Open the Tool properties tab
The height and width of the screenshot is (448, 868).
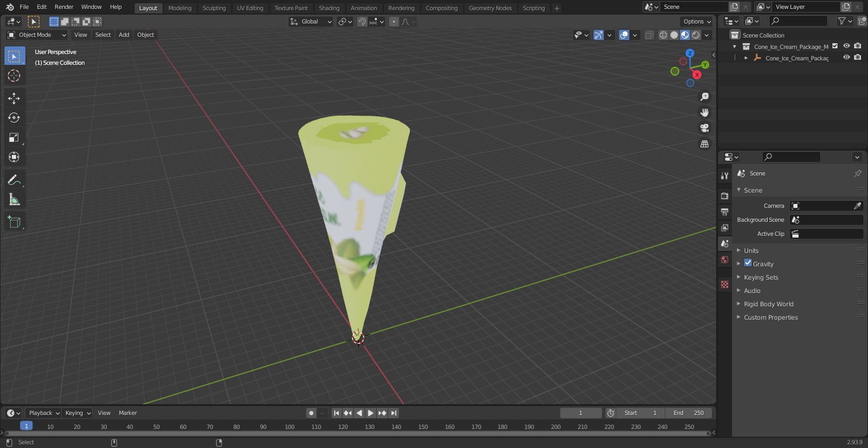[724, 176]
